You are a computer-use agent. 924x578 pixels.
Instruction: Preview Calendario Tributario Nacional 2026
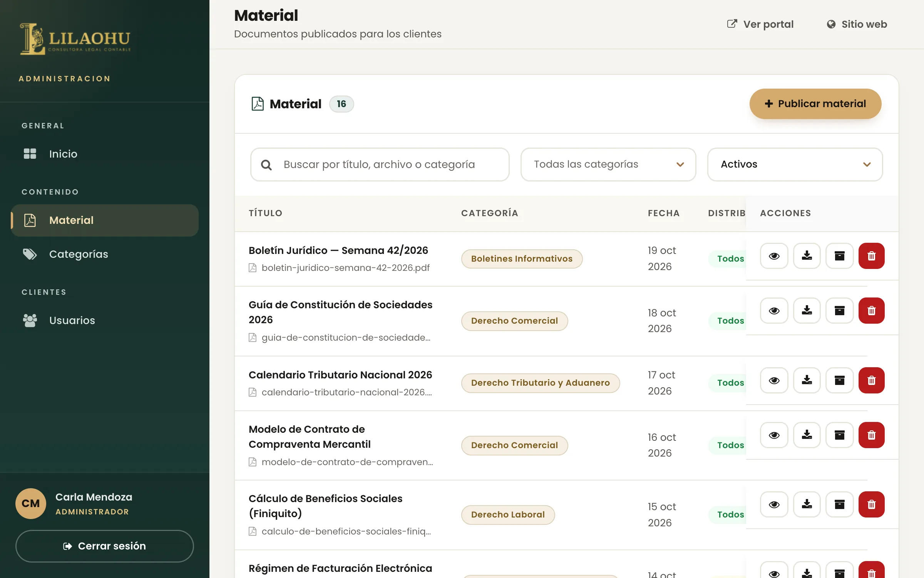click(774, 380)
